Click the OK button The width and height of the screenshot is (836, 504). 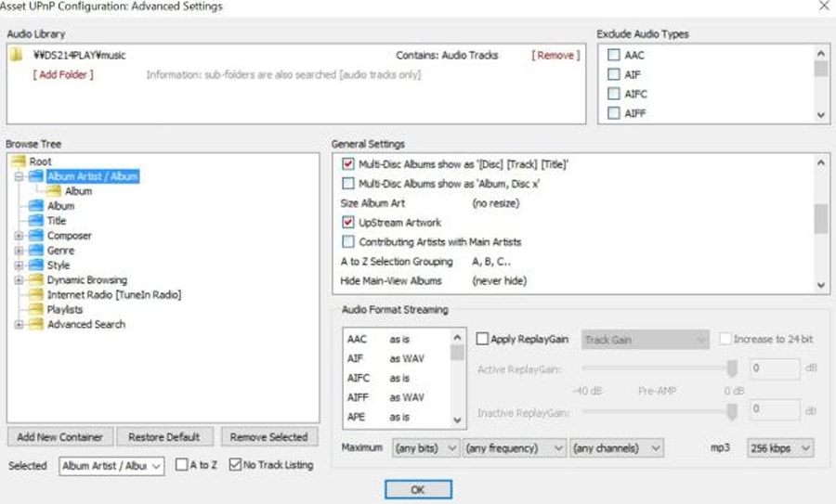pos(418,489)
